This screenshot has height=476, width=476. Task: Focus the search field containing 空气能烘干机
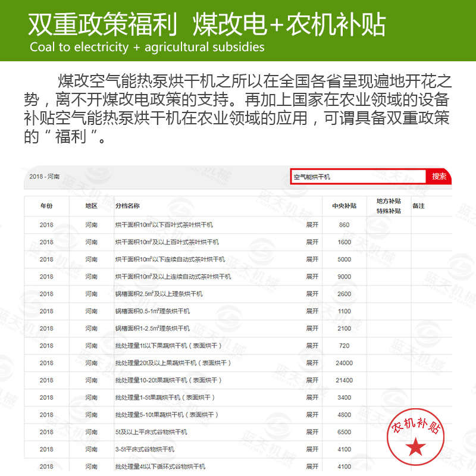358,177
